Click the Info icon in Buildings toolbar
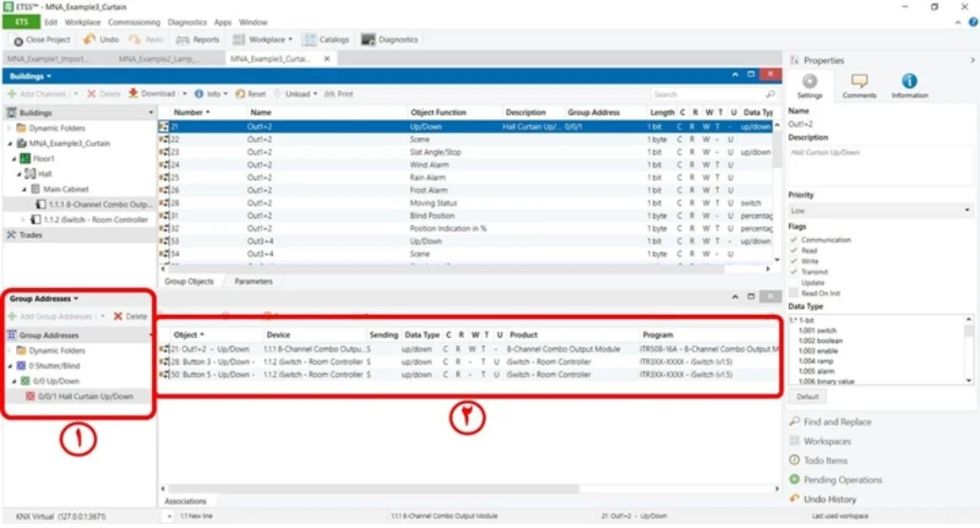The width and height of the screenshot is (980, 528). pyautogui.click(x=199, y=94)
